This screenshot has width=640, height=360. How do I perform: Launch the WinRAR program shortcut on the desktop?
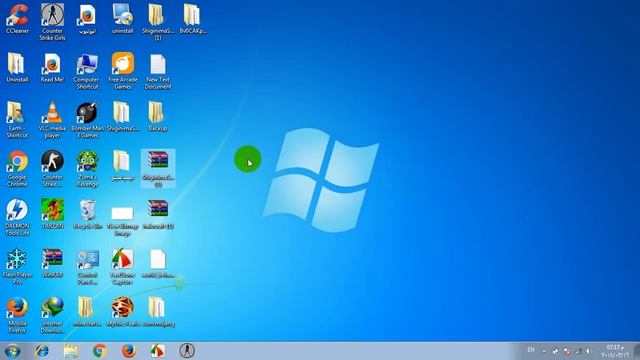pyautogui.click(x=52, y=262)
